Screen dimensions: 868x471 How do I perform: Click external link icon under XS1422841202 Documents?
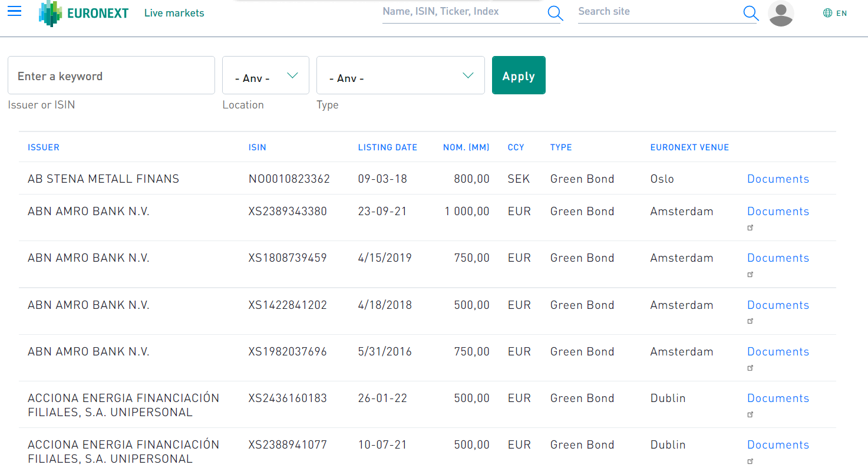[x=750, y=321]
